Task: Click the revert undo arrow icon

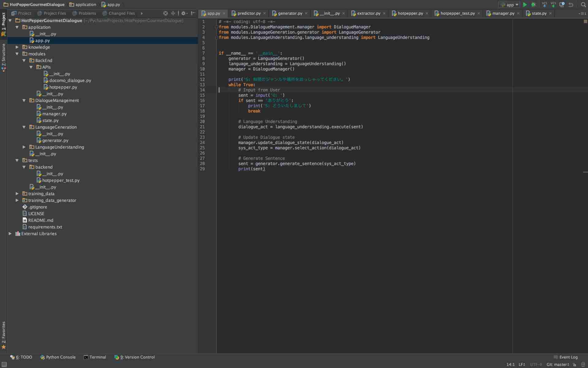Action: (x=571, y=5)
